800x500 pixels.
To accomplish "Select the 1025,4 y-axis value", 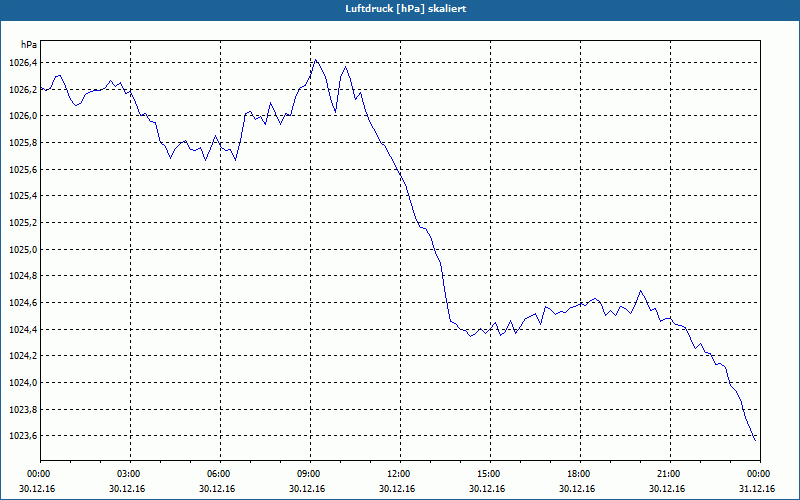I will [23, 196].
